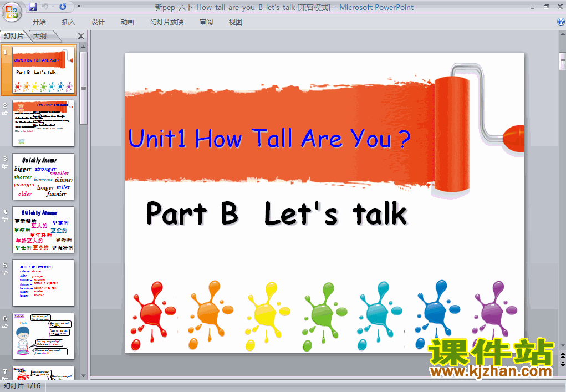Minimize the PowerPoint window

point(532,7)
